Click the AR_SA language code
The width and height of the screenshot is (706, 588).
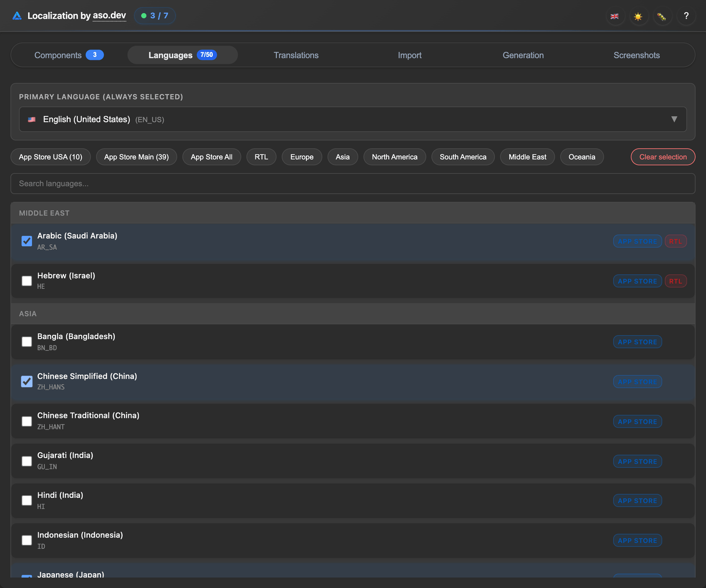click(x=47, y=247)
